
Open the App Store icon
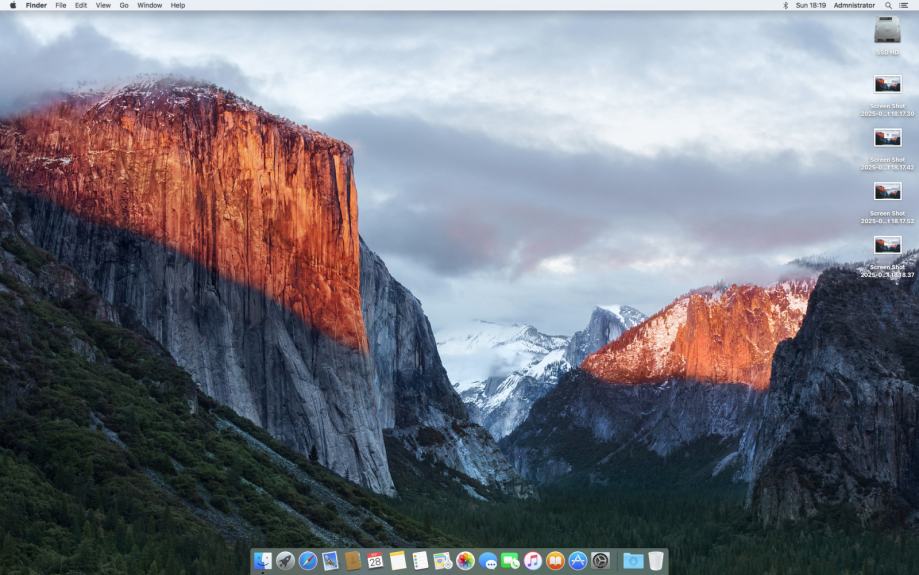click(577, 561)
